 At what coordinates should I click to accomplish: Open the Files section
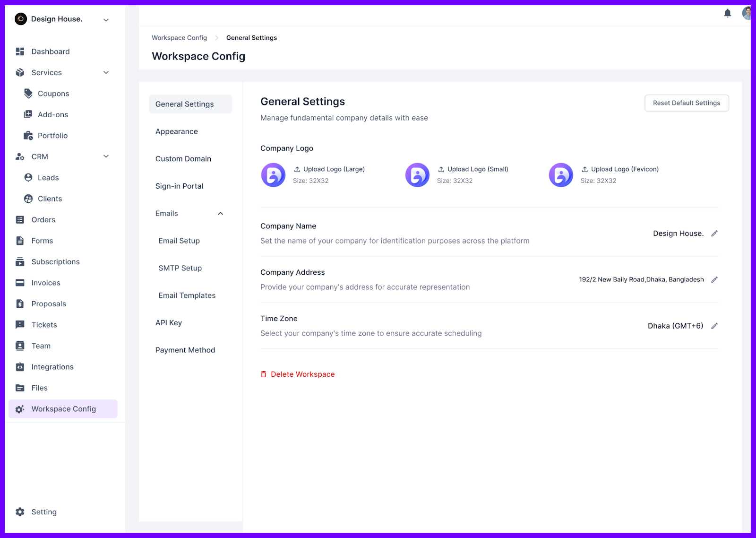pyautogui.click(x=39, y=388)
